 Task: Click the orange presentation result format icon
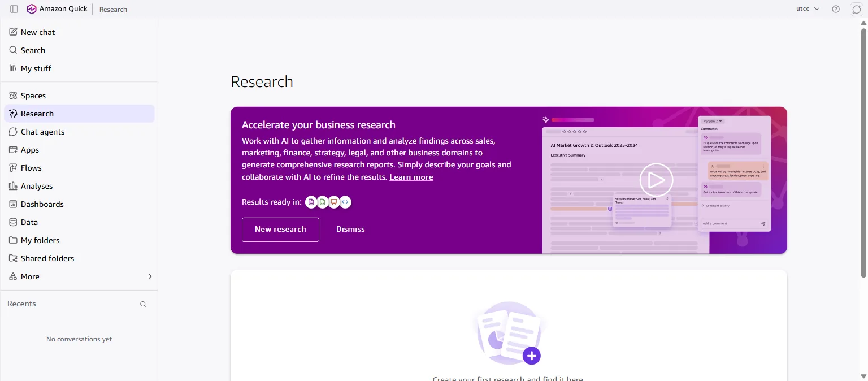pyautogui.click(x=334, y=202)
